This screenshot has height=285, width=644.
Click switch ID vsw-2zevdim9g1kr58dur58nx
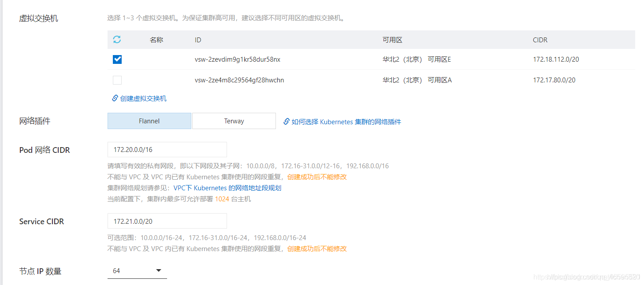pos(238,59)
